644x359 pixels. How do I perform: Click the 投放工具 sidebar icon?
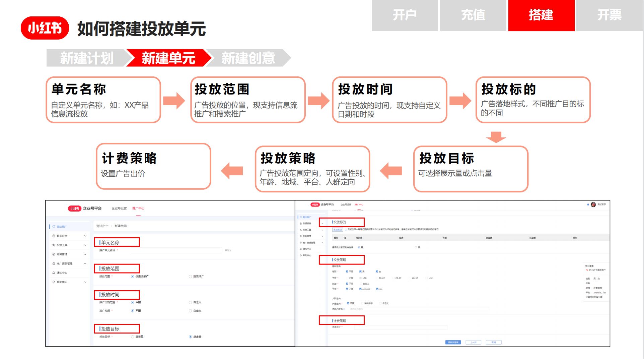click(54, 245)
